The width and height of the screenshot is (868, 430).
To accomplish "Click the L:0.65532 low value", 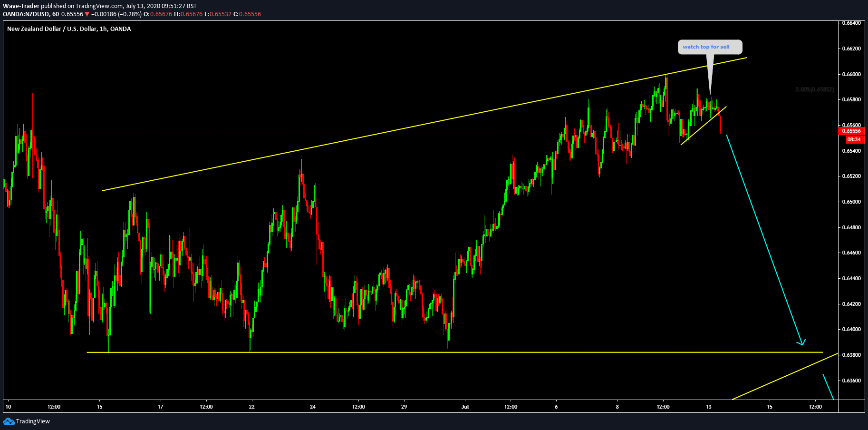I will coord(218,14).
